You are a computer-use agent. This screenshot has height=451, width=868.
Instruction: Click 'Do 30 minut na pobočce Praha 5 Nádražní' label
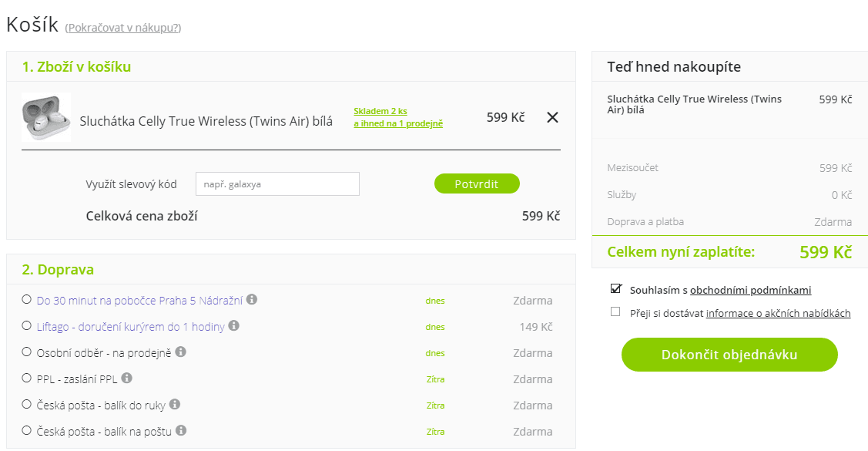coord(139,301)
